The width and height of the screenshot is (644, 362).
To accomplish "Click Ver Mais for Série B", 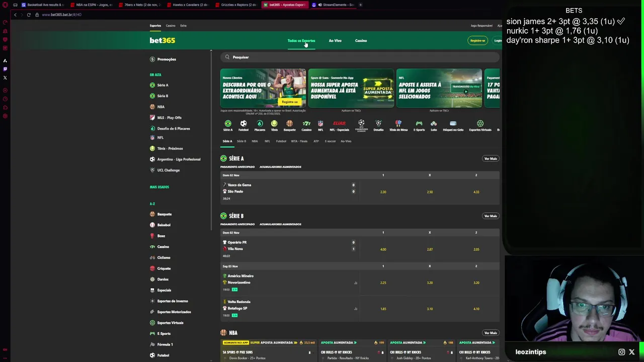I will 491,216.
